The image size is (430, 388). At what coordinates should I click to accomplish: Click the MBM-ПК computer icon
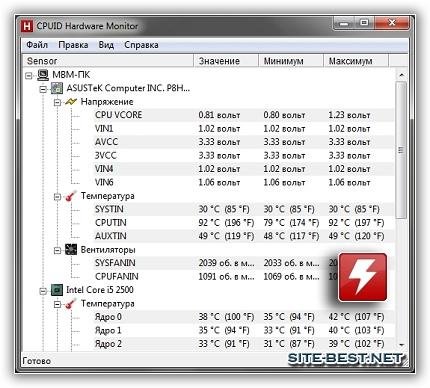[x=43, y=75]
